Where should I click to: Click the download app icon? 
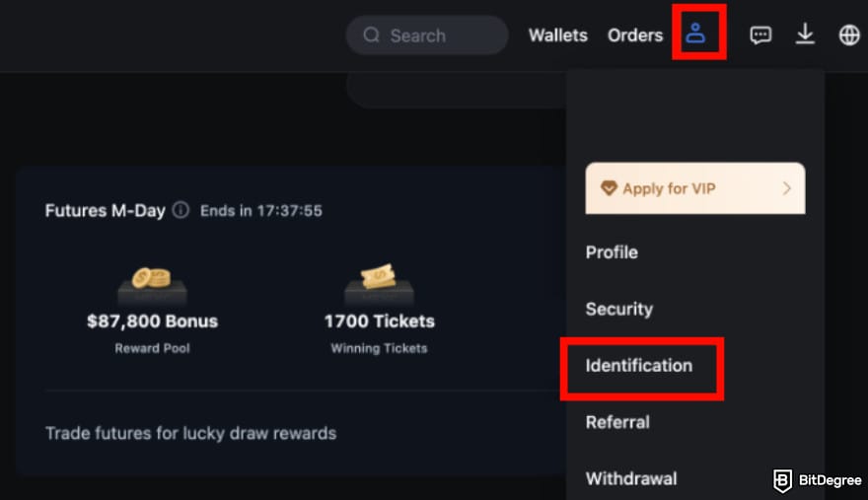point(805,35)
